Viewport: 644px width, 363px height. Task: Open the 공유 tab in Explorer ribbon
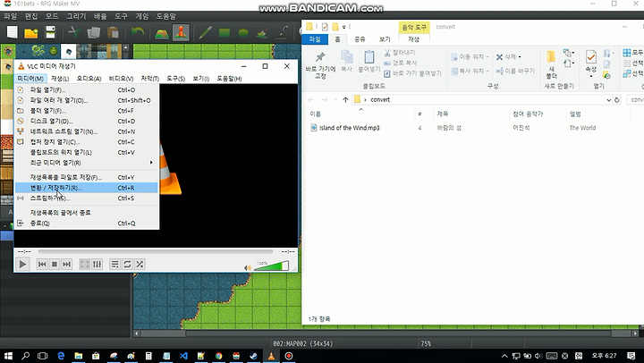pyautogui.click(x=360, y=39)
